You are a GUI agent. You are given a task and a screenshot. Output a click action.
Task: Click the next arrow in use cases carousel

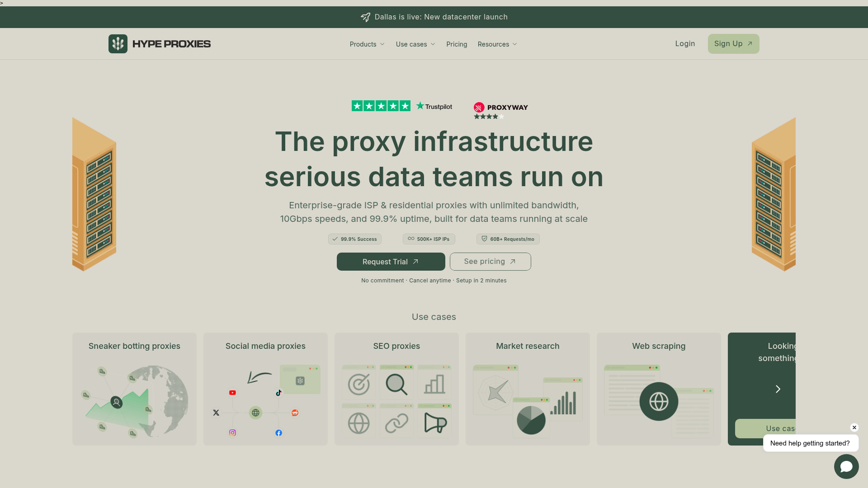pos(778,389)
